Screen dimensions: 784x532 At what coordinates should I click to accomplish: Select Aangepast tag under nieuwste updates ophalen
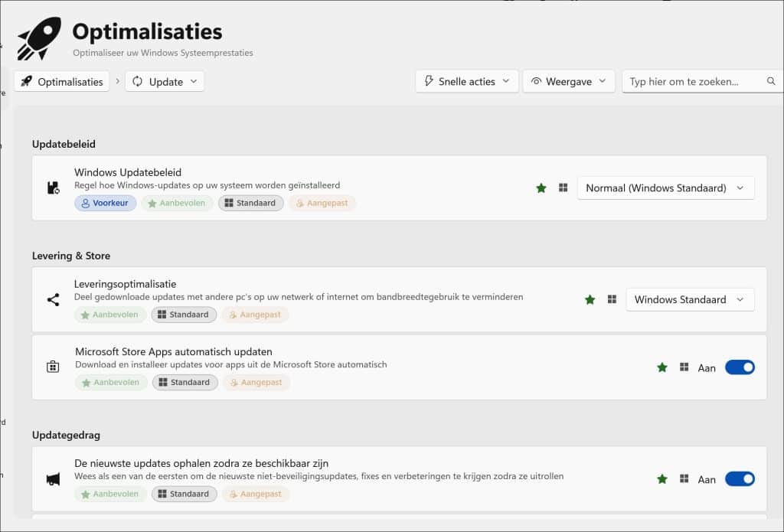tap(256, 494)
